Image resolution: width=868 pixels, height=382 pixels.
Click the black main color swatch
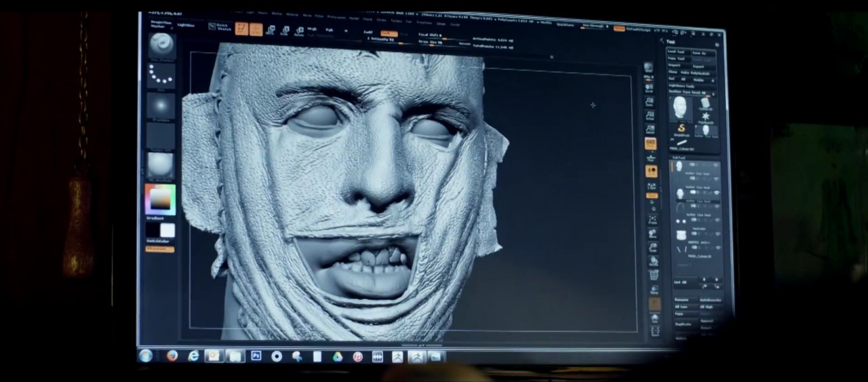tap(152, 230)
